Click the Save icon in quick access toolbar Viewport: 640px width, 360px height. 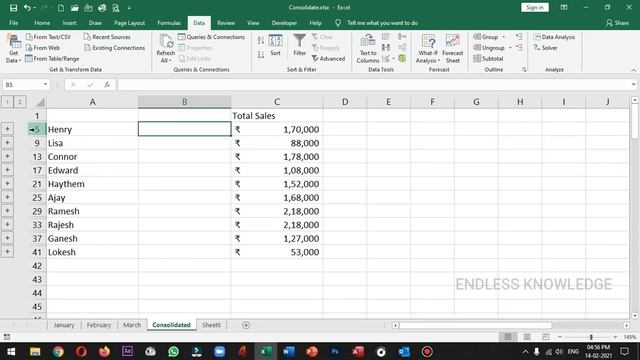(x=13, y=8)
